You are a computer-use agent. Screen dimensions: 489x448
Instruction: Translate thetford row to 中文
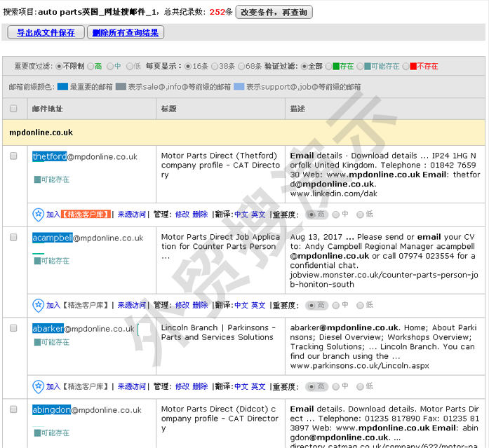241,215
